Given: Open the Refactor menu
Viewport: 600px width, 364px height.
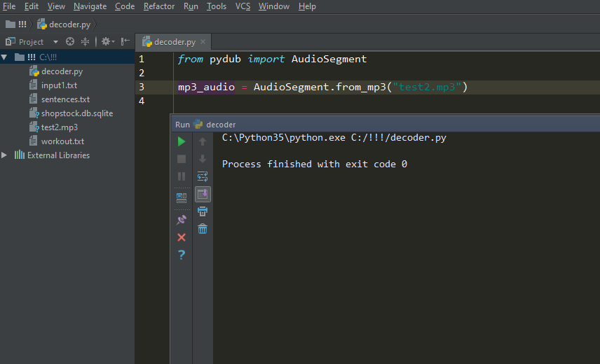Looking at the screenshot, I should coord(159,6).
